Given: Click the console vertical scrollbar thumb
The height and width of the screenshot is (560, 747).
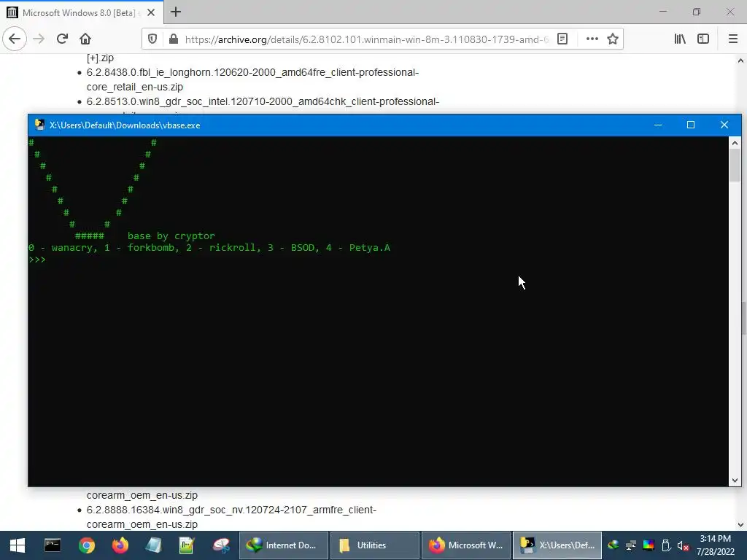Looking at the screenshot, I should click(x=735, y=165).
